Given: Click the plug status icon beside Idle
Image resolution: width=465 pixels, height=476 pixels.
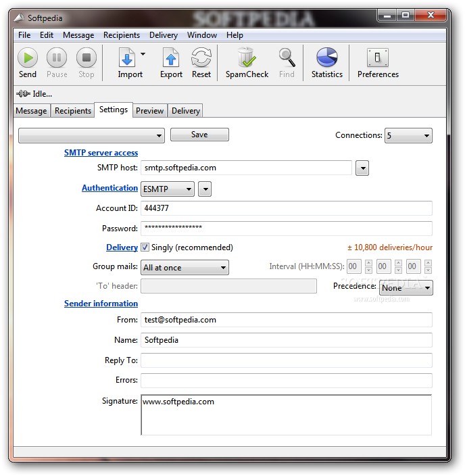Looking at the screenshot, I should (x=23, y=94).
